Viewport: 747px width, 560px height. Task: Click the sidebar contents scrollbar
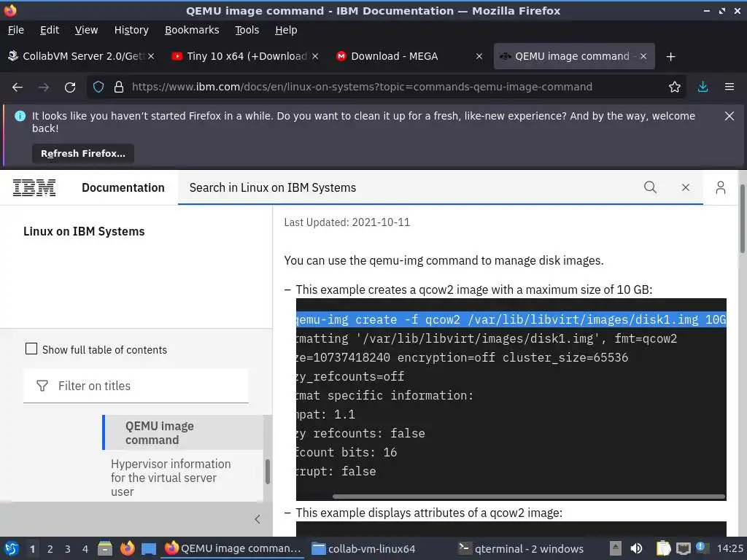tap(267, 472)
